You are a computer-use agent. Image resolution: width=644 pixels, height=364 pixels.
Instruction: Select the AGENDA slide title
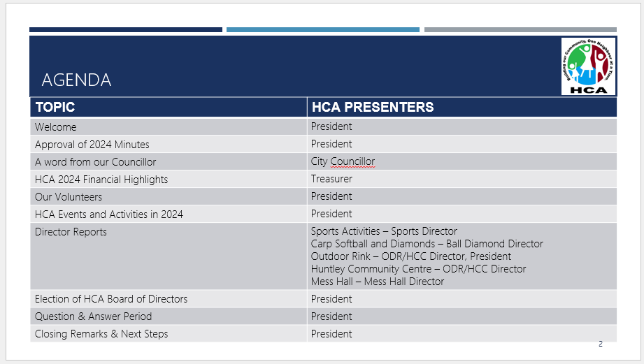(76, 80)
